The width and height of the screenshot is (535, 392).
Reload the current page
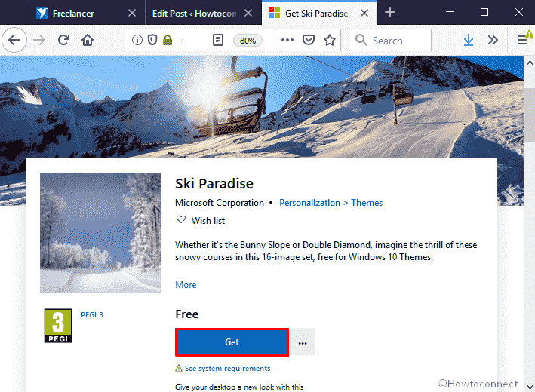tap(63, 40)
